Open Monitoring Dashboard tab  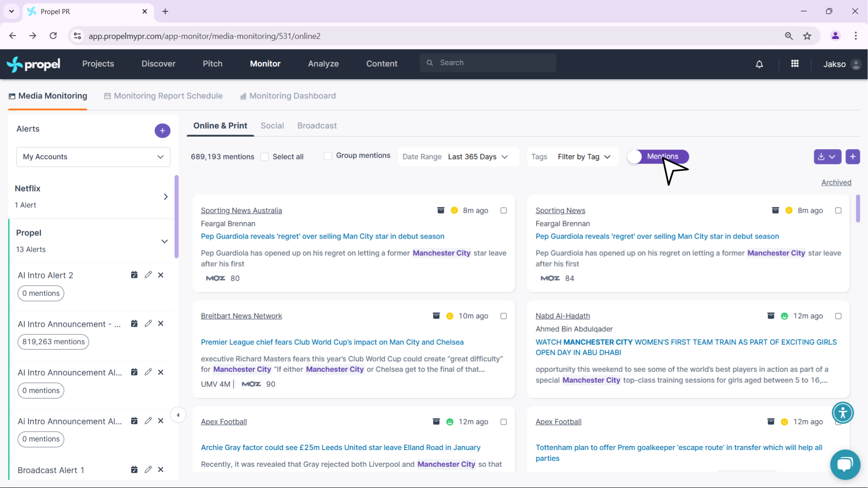pos(288,96)
